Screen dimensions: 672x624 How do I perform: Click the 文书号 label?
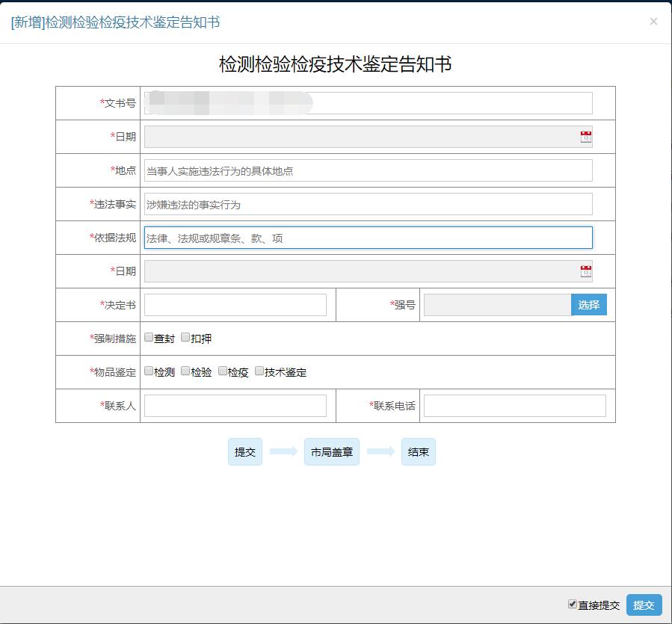[118, 103]
